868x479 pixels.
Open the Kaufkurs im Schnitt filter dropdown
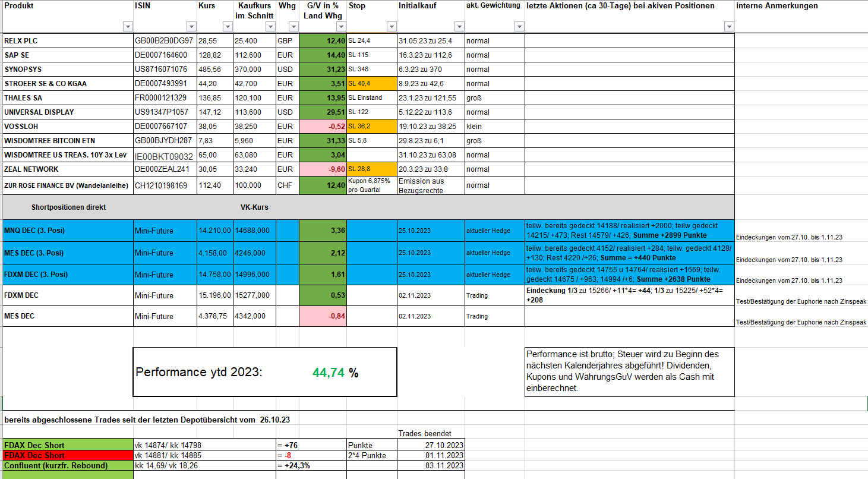pos(270,27)
